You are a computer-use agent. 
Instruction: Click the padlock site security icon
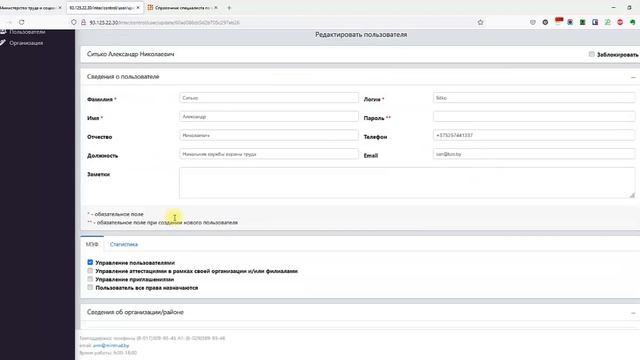pos(83,22)
